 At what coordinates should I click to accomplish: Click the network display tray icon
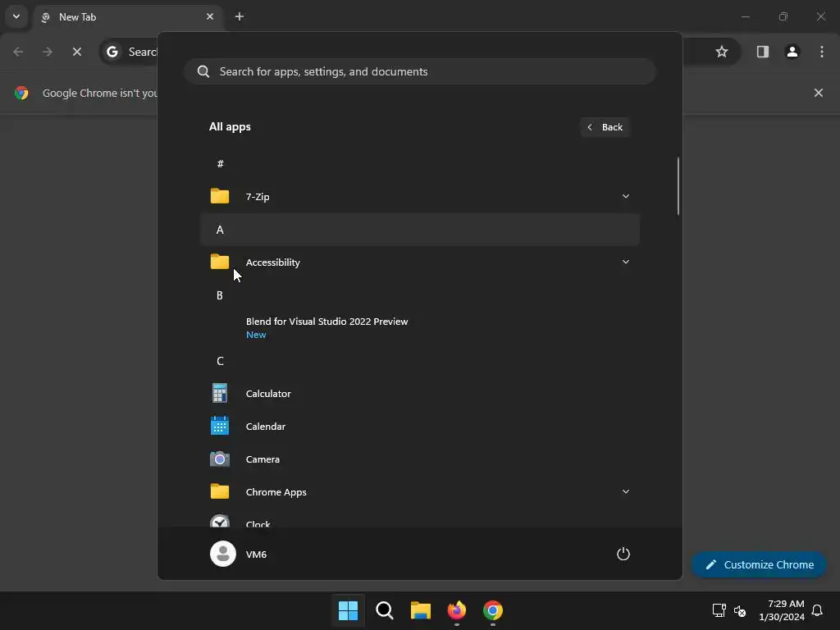[x=719, y=610]
